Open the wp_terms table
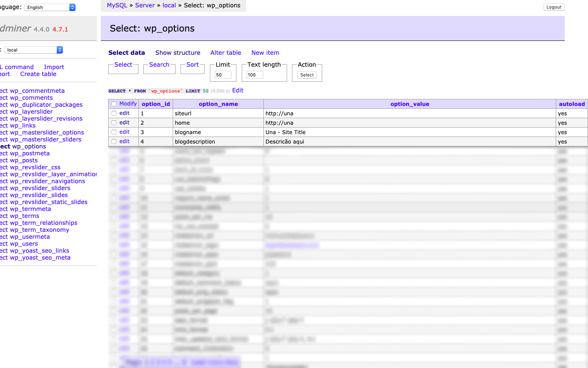The height and width of the screenshot is (368, 588). click(x=24, y=216)
